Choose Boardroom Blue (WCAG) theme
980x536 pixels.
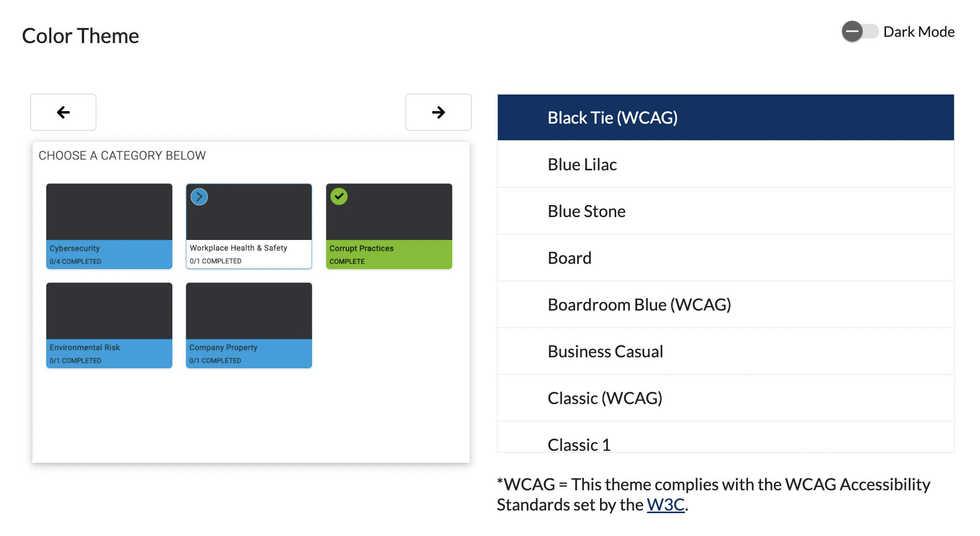pos(725,305)
